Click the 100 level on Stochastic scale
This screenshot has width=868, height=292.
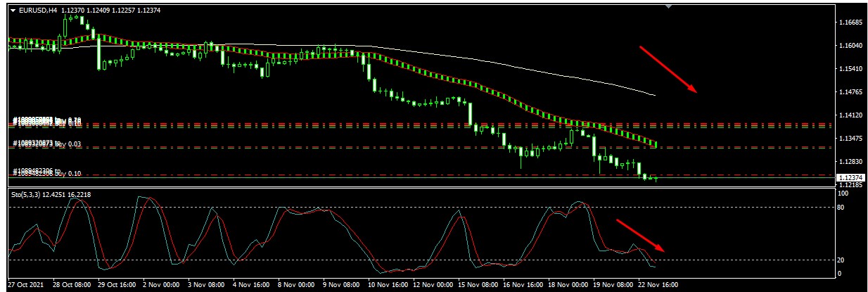[x=843, y=197]
